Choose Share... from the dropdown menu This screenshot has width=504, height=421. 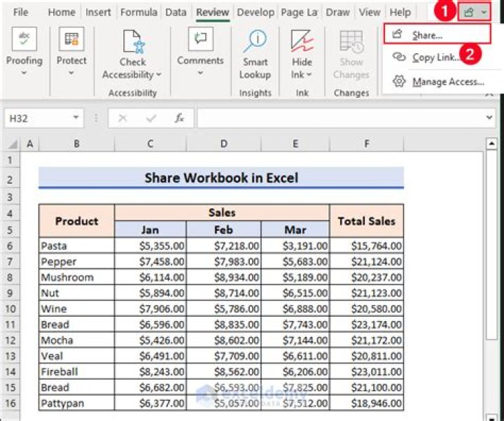click(437, 34)
